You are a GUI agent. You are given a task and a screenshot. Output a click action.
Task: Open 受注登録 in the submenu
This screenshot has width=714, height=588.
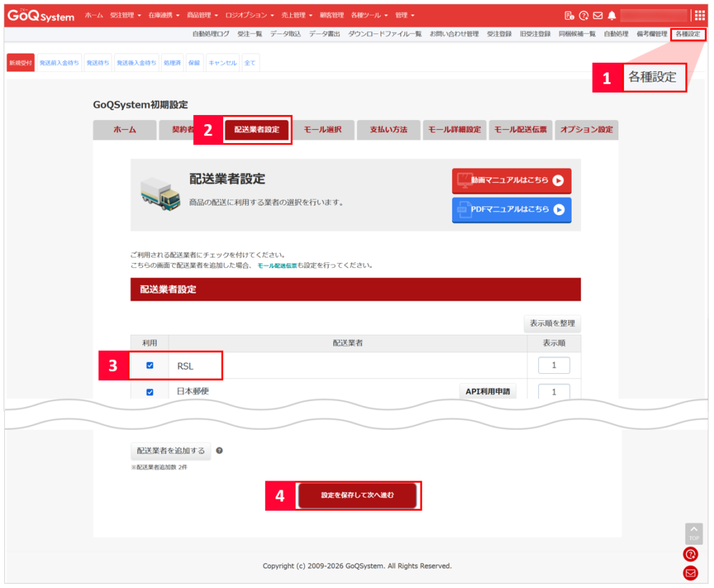coord(499,34)
